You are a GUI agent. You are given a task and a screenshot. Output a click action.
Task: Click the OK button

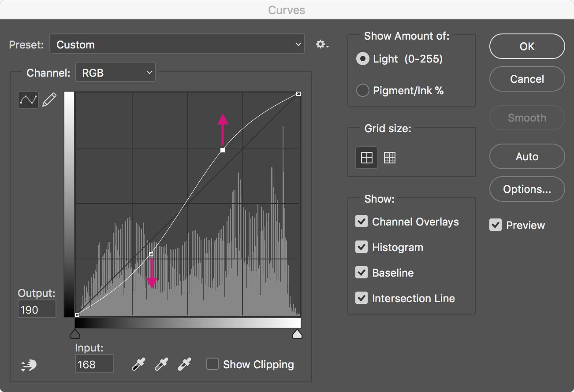527,47
